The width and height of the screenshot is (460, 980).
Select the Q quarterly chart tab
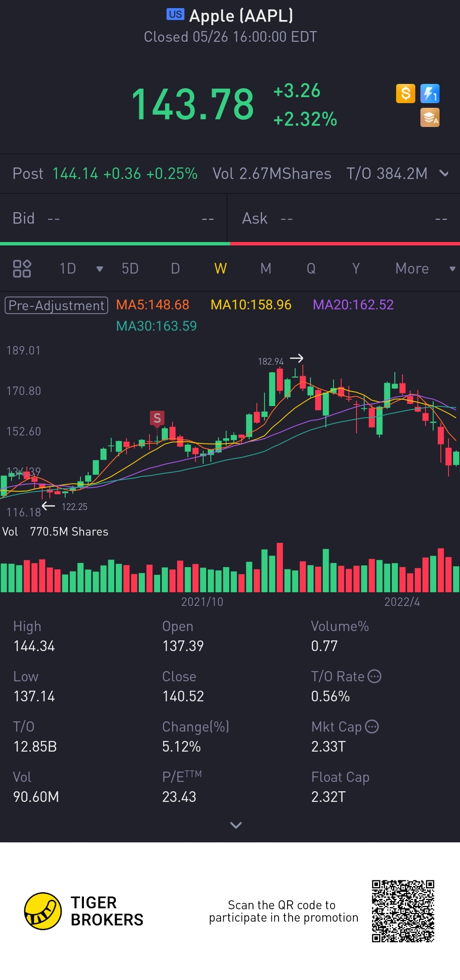(x=311, y=268)
